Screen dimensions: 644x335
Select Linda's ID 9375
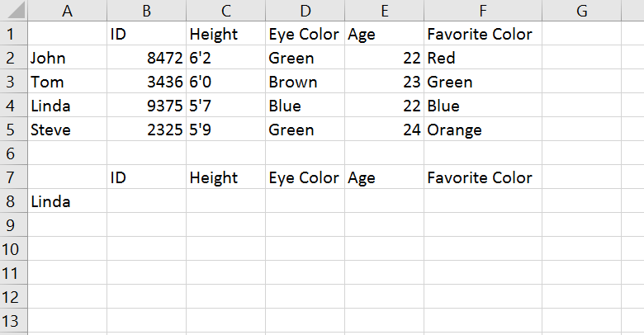coord(147,106)
